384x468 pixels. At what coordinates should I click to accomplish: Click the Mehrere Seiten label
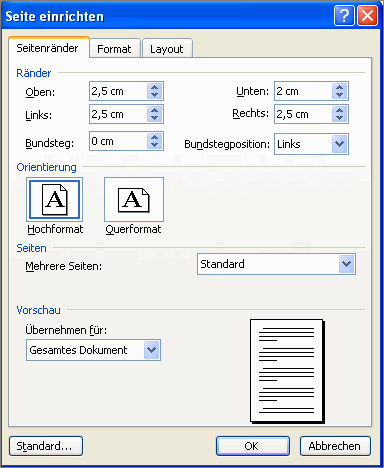(64, 266)
